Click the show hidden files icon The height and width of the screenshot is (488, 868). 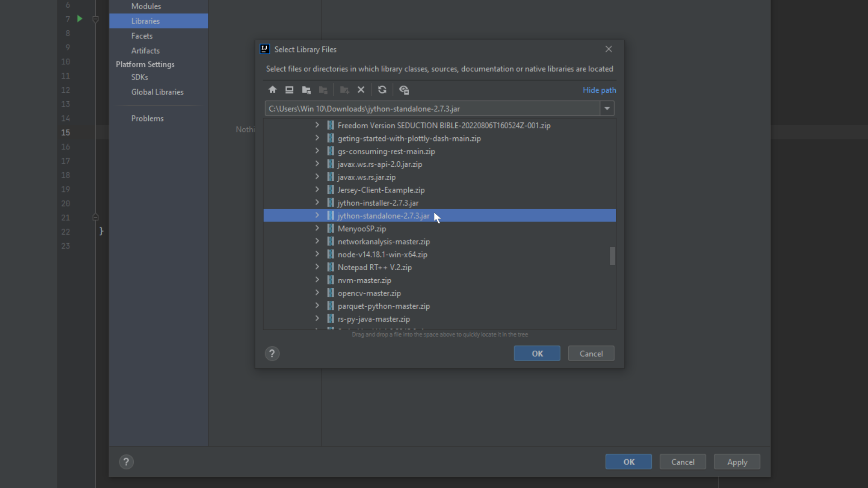tap(404, 90)
